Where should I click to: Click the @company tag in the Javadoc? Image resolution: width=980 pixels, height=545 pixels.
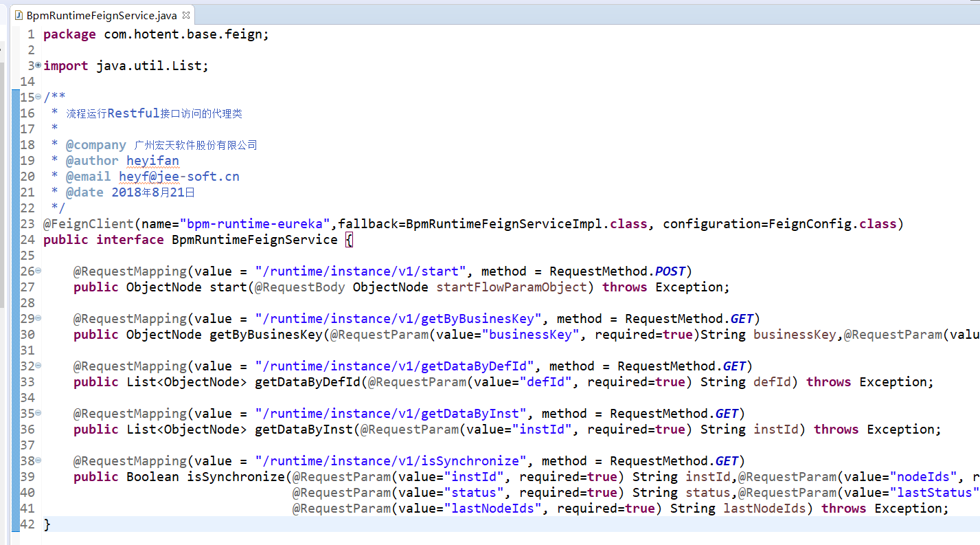(x=95, y=145)
